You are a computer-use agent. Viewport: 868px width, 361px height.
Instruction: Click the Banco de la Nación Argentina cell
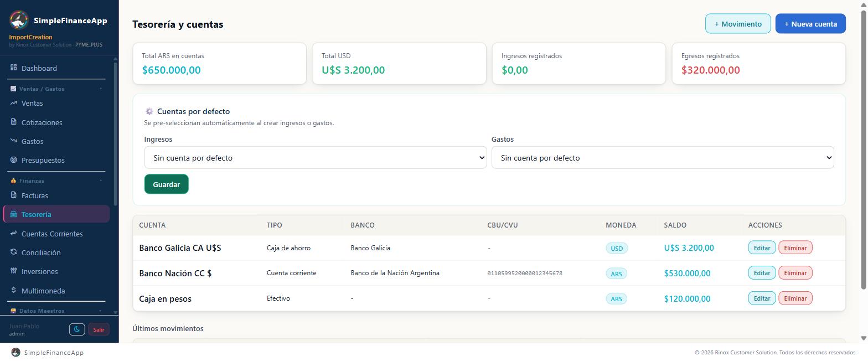click(x=395, y=273)
